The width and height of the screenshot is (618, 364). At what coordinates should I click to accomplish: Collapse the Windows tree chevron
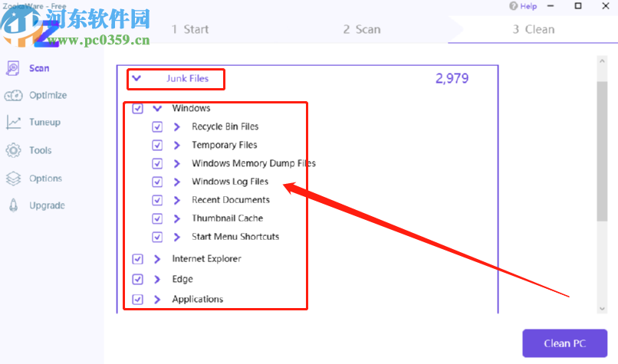pos(157,108)
